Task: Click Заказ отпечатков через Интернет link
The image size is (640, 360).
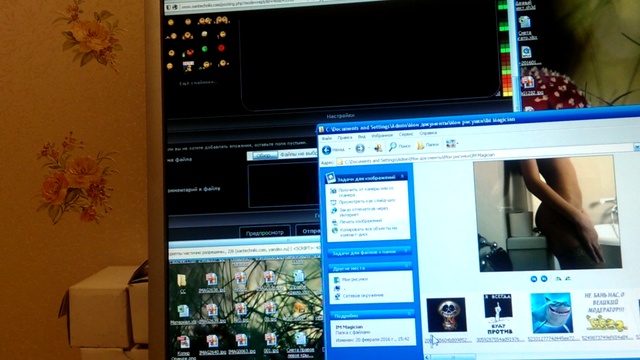Action: pyautogui.click(x=363, y=211)
